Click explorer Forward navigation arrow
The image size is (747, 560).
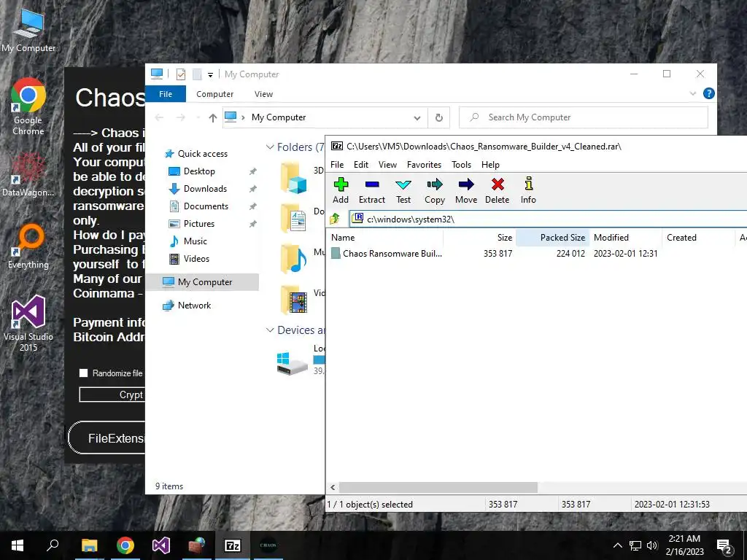click(x=181, y=117)
